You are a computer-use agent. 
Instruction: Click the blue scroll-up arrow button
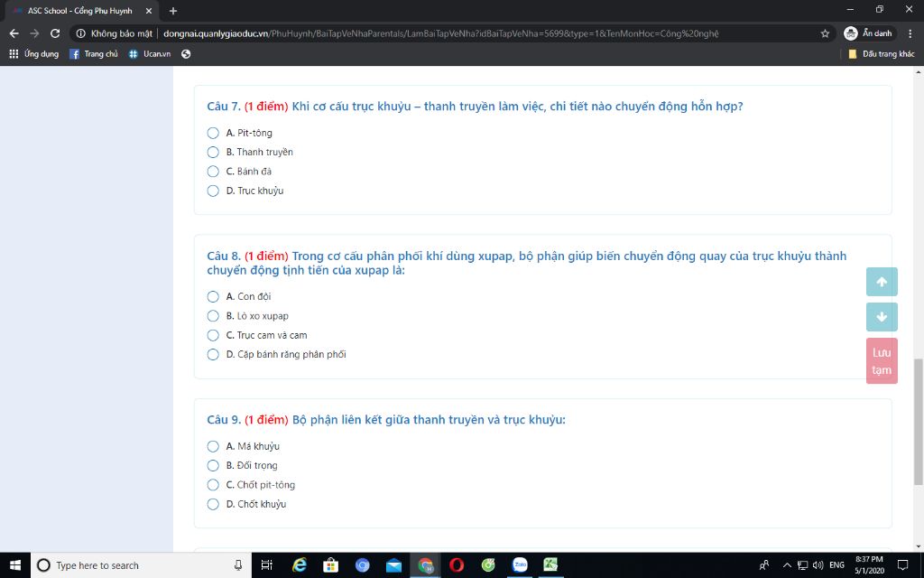tap(882, 282)
